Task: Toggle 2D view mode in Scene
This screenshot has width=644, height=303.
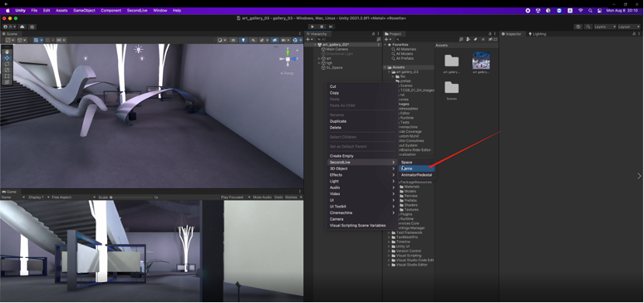Action: click(234, 40)
